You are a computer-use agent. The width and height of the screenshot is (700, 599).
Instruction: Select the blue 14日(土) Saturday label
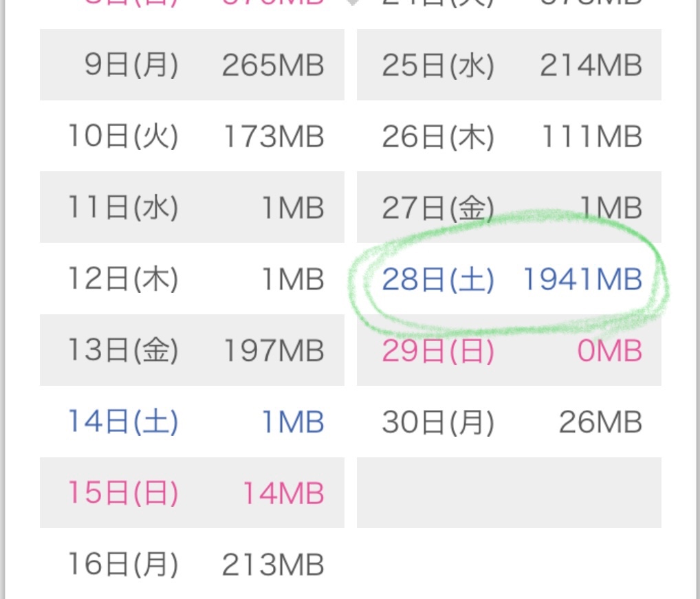(123, 422)
